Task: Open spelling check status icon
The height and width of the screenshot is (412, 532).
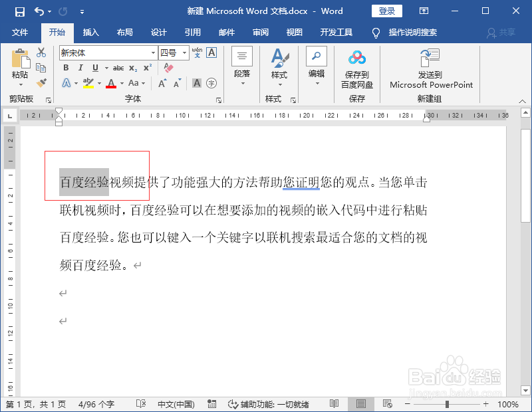Action: pyautogui.click(x=141, y=404)
